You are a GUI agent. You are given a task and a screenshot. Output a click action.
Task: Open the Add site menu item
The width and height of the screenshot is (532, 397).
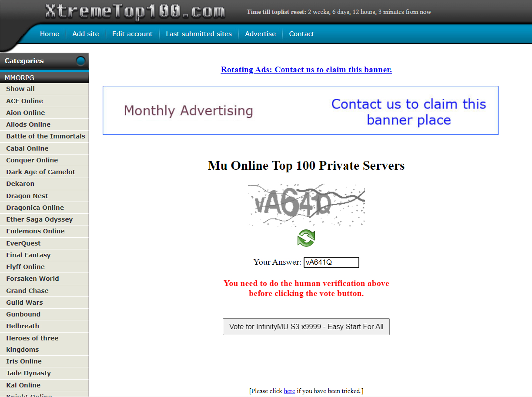pyautogui.click(x=86, y=34)
